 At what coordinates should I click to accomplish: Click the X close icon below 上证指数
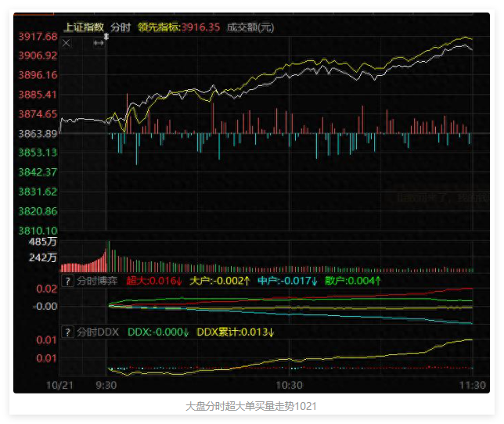[x=67, y=43]
